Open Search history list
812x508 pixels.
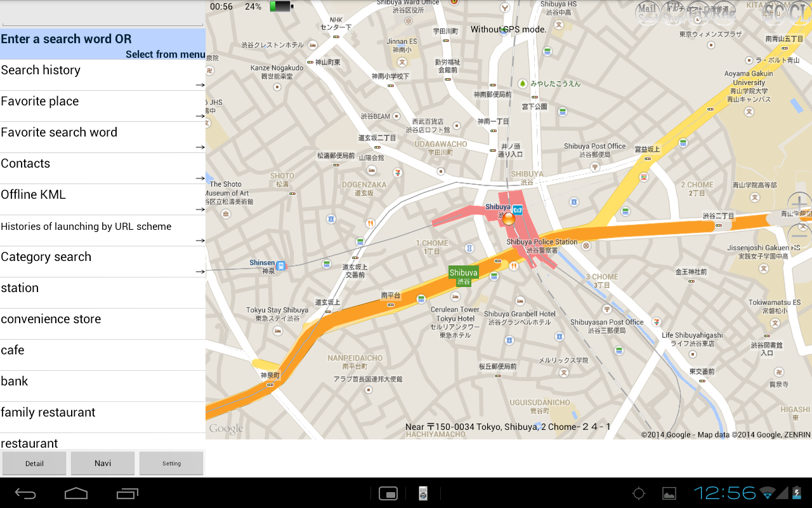tap(103, 75)
